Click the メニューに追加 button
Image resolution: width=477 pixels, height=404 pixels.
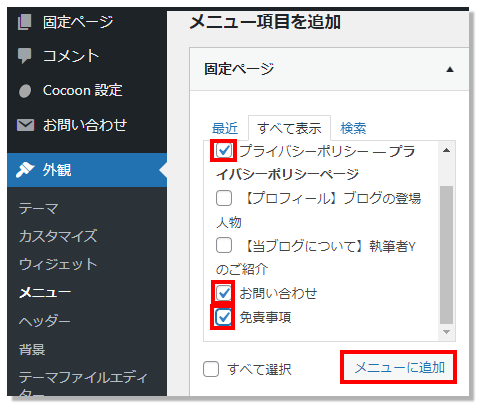[x=399, y=367]
